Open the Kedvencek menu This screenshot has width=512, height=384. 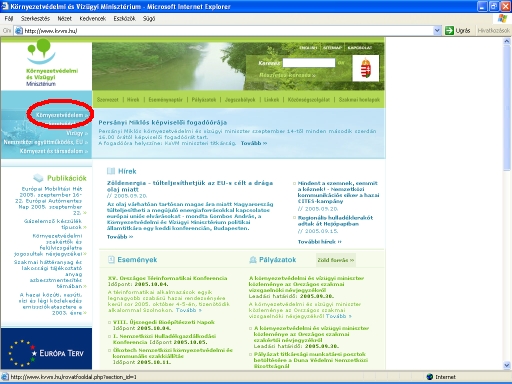pyautogui.click(x=92, y=19)
